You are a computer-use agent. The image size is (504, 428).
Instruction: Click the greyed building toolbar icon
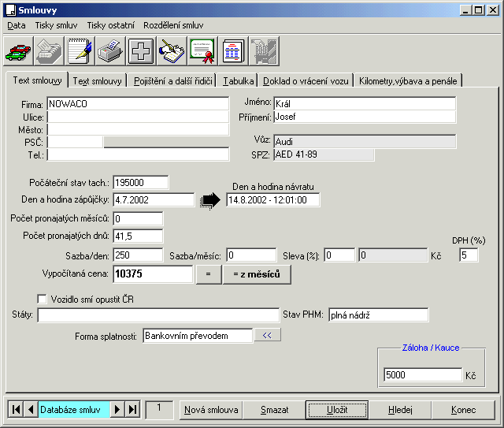pos(265,51)
